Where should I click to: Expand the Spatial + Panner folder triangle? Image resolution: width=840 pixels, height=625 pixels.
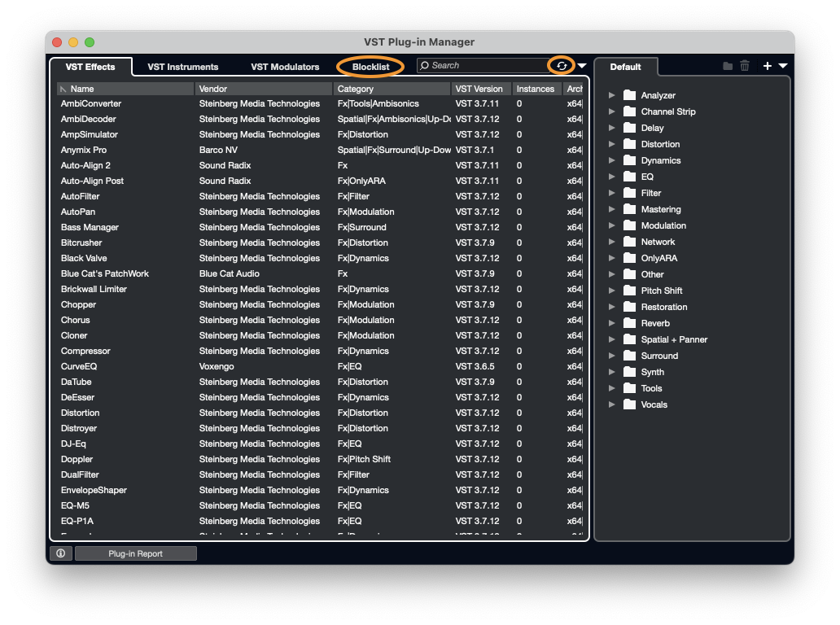tap(611, 339)
